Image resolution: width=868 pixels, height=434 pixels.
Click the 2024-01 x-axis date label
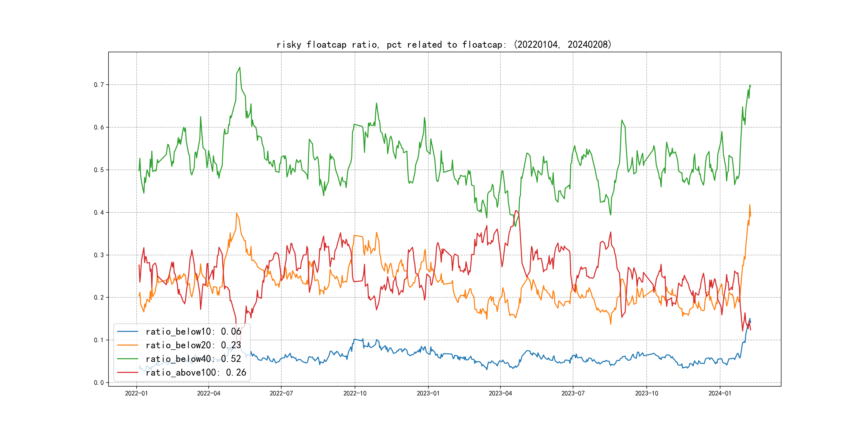[720, 393]
